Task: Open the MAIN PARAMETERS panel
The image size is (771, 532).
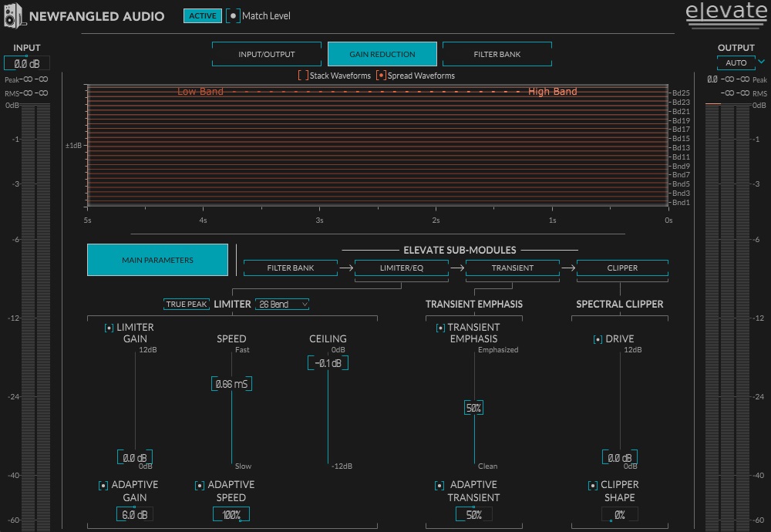Action: [157, 260]
